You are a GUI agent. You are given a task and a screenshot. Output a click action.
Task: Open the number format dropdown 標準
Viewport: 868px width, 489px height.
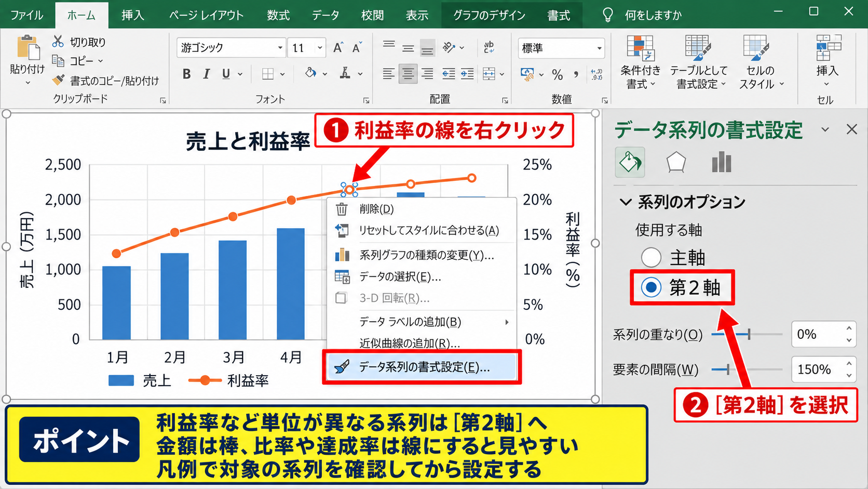pyautogui.click(x=600, y=48)
